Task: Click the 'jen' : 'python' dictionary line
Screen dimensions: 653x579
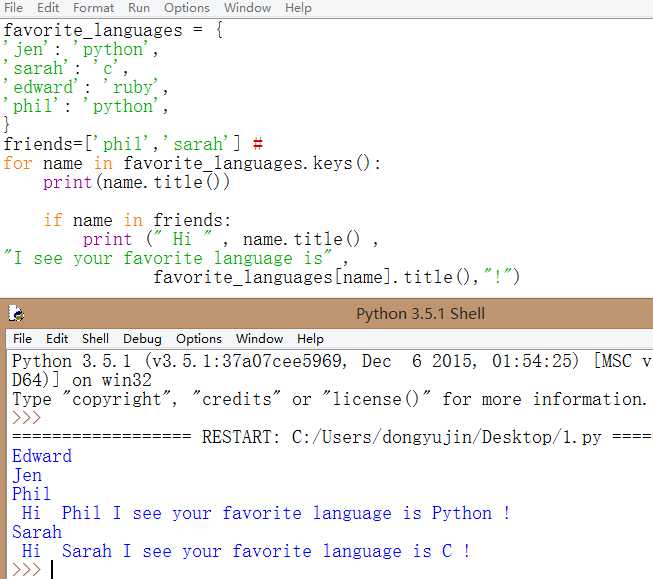Action: tap(81, 50)
